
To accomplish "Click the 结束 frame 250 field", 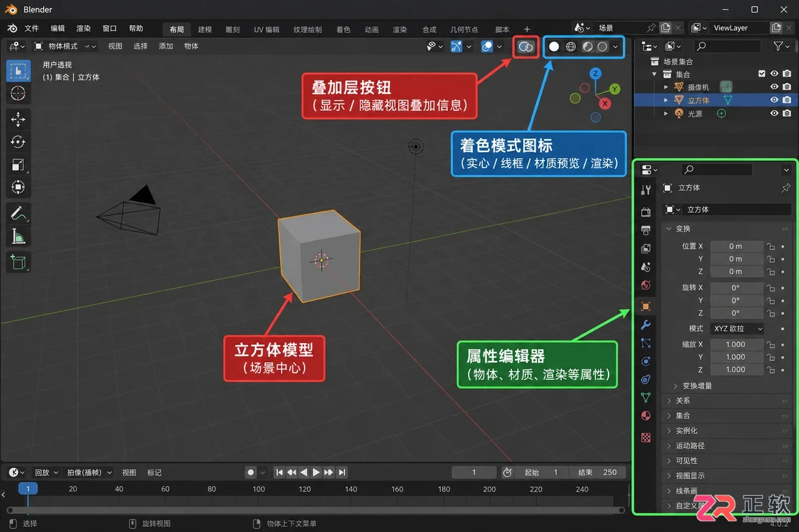I will click(597, 473).
